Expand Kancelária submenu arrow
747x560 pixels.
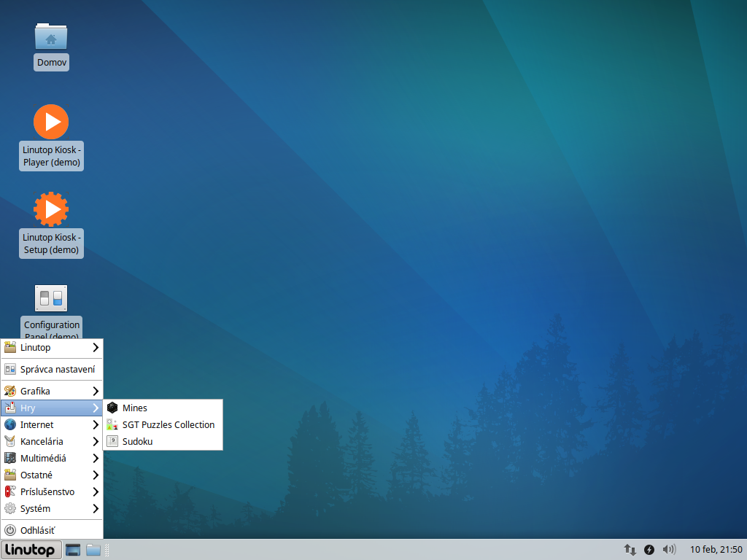point(96,441)
